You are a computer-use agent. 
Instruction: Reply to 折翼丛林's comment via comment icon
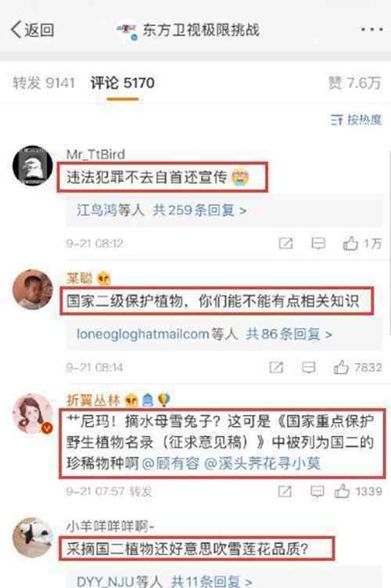point(317,491)
